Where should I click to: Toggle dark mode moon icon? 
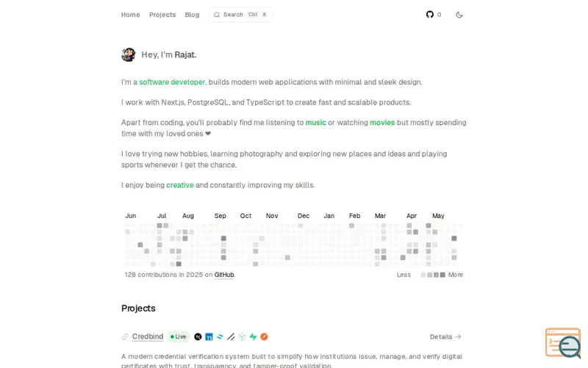(459, 15)
